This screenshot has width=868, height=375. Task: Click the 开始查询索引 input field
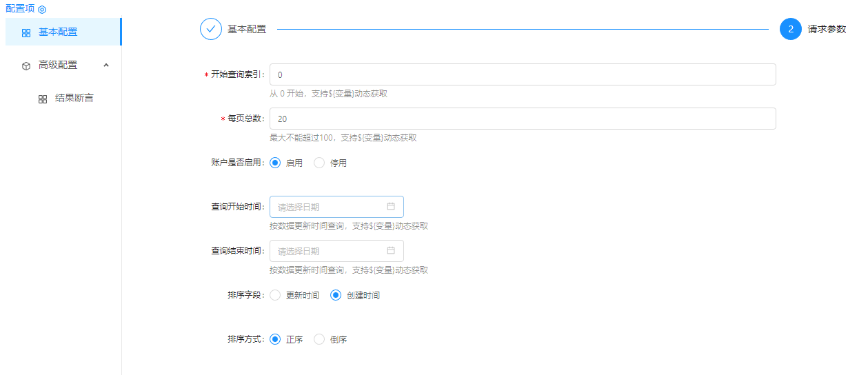[522, 74]
